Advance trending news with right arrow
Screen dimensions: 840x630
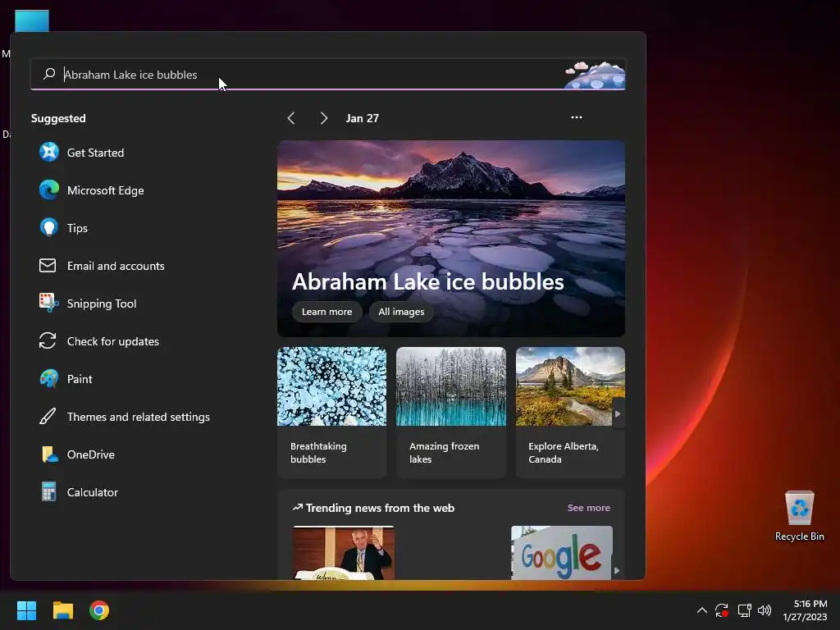617,571
